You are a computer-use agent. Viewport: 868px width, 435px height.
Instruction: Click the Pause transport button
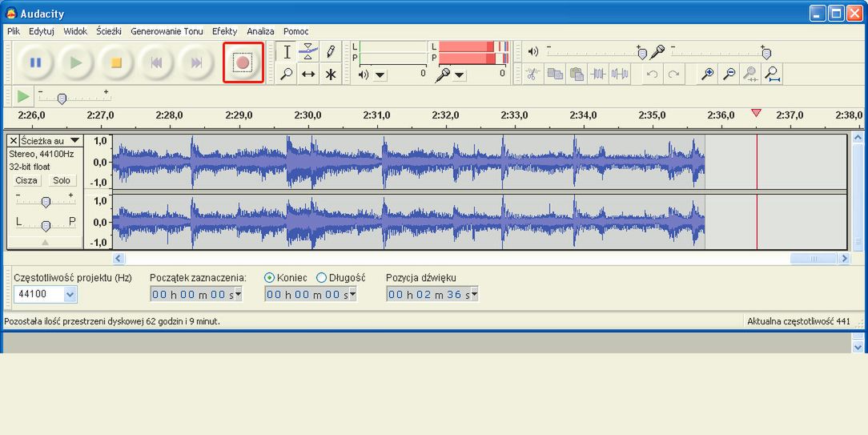point(35,62)
